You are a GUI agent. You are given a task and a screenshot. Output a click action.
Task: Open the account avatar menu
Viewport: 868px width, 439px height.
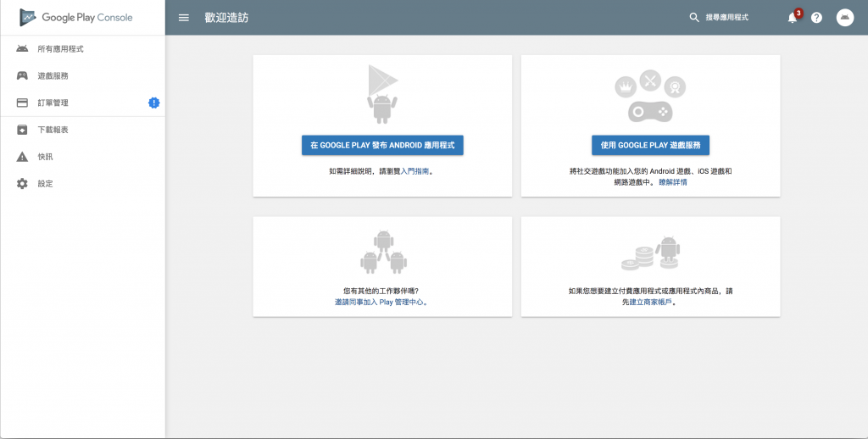point(845,18)
